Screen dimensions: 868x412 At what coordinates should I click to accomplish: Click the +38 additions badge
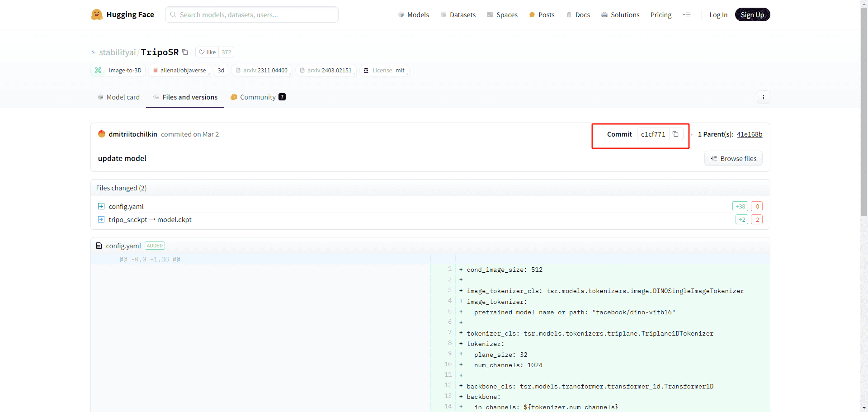(x=740, y=206)
